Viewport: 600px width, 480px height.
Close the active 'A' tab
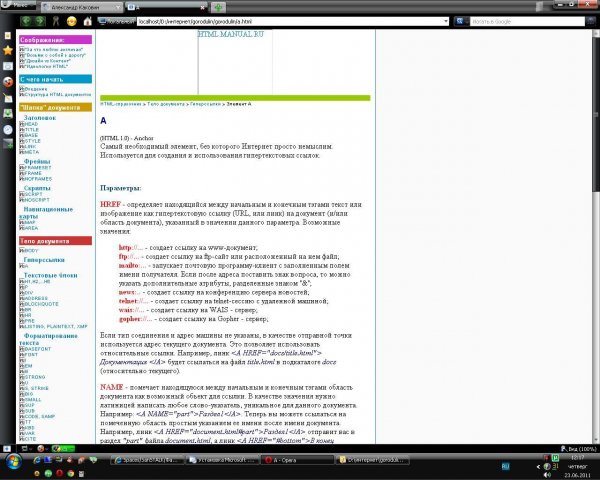(203, 7)
